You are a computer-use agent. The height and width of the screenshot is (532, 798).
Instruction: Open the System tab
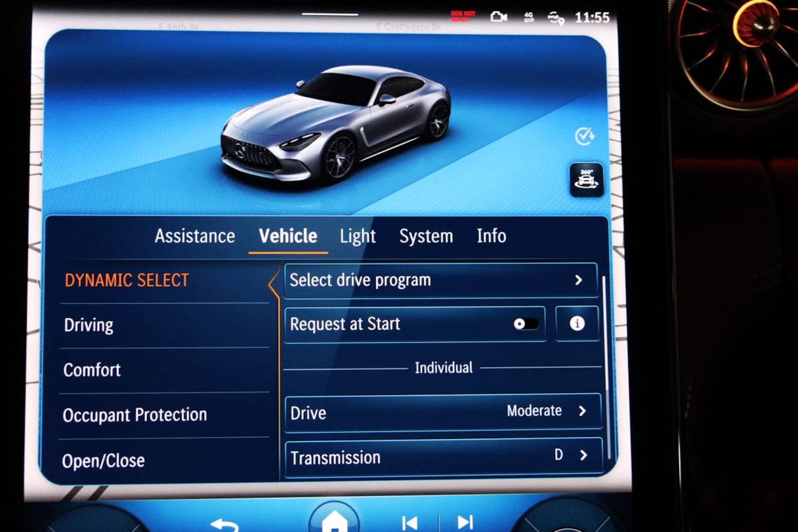pos(426,236)
